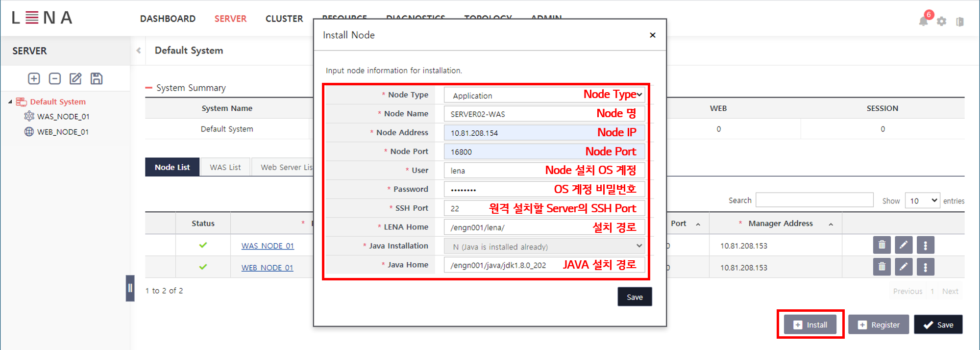
Task: Open the Node Type dropdown
Action: pos(544,95)
